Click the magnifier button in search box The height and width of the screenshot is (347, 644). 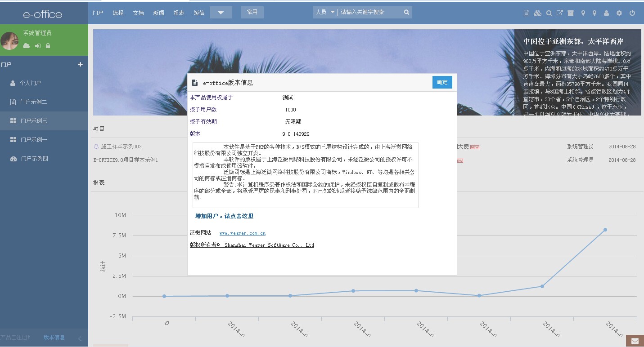click(x=406, y=13)
